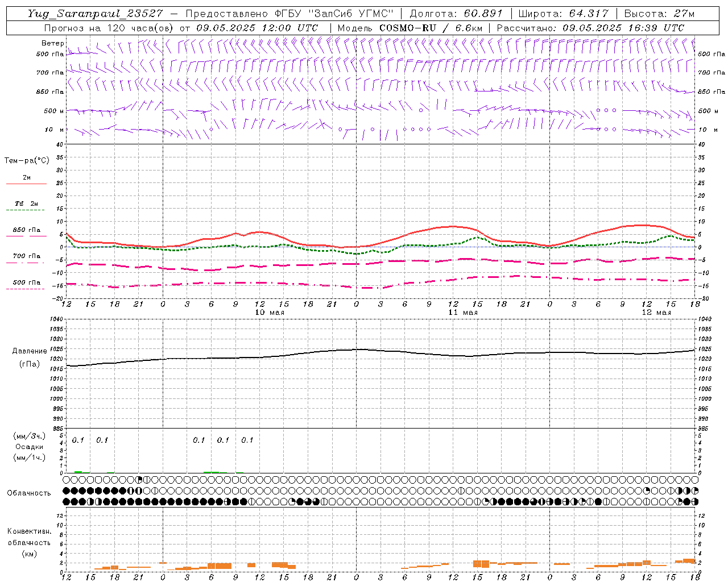Click the Конвективн. chart label

point(29,531)
